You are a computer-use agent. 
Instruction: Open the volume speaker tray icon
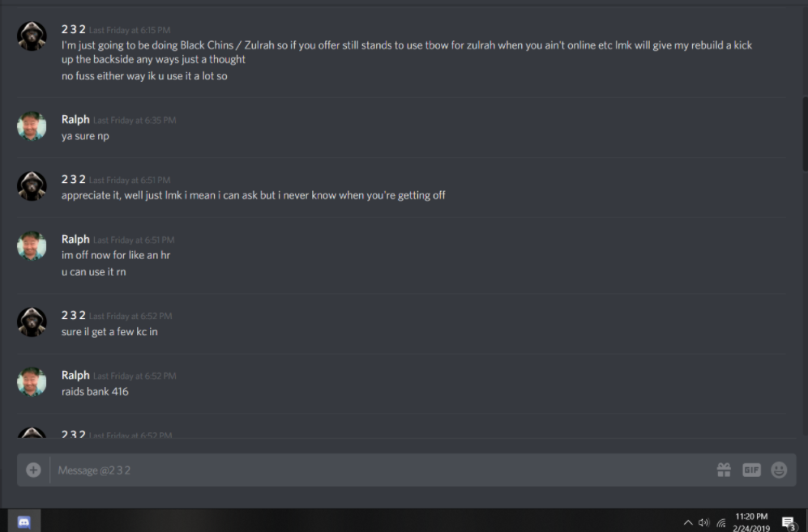point(704,522)
